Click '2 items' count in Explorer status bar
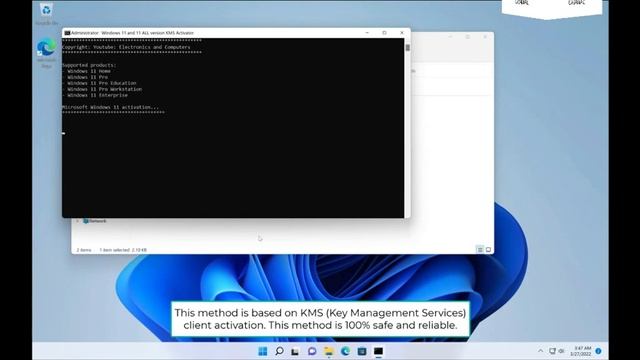This screenshot has height=360, width=640. 84,250
